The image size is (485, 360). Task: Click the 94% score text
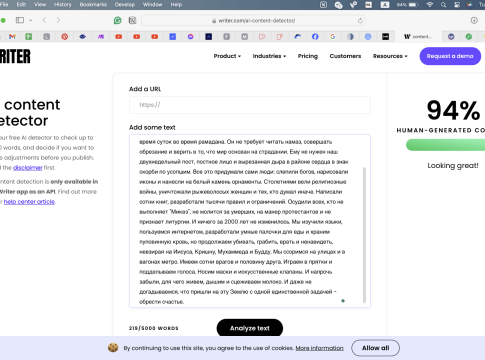tap(453, 110)
